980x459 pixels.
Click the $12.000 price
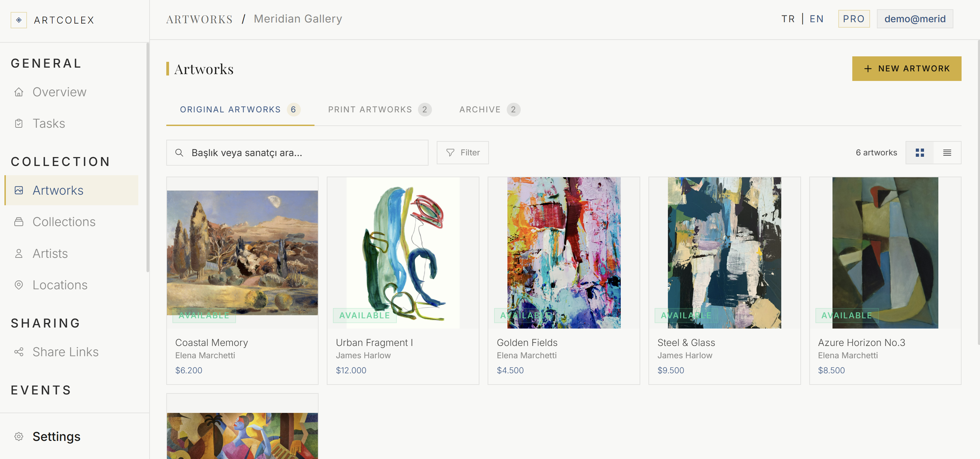click(351, 370)
